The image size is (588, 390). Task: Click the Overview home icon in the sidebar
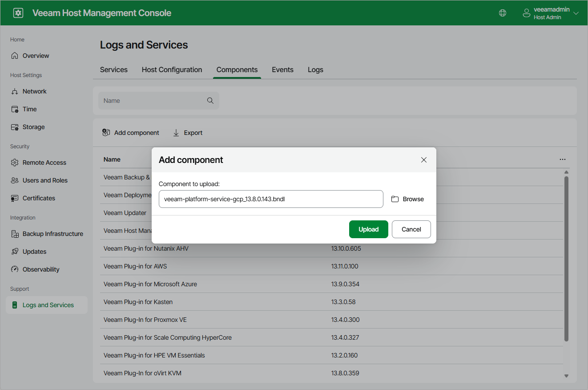(x=15, y=56)
